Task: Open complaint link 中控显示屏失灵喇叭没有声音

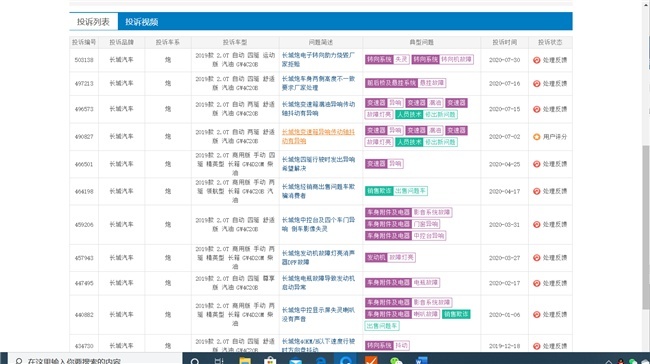Action: (318, 314)
